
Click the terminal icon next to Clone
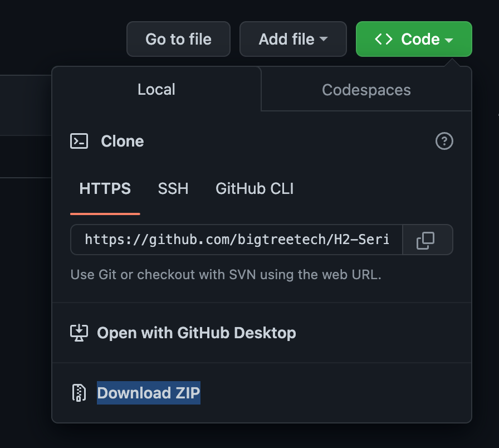(x=80, y=141)
